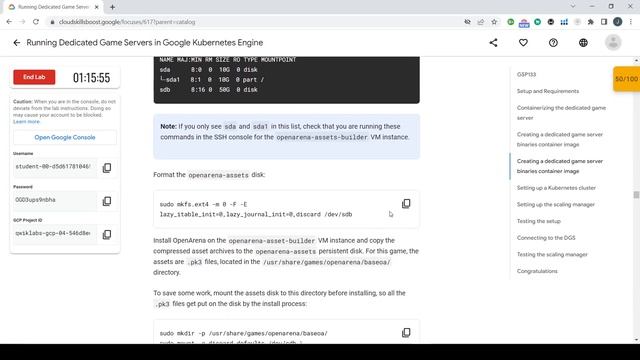Reload the page with refresh icon
Screen dimensions: 640x360
(36, 22)
